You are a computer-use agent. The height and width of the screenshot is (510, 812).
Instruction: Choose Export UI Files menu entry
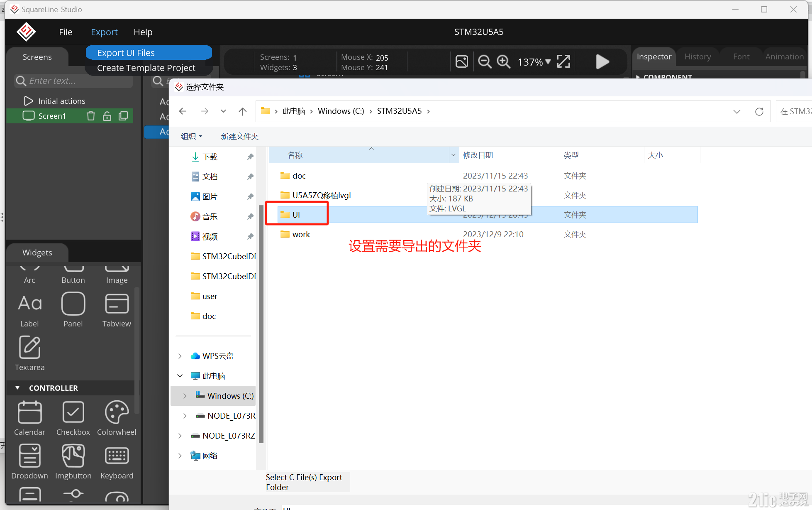(149, 53)
